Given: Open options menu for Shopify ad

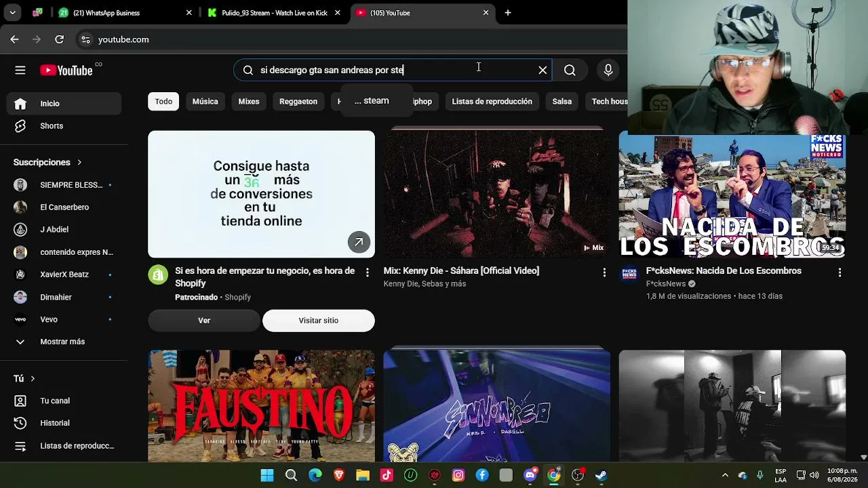Looking at the screenshot, I should click(x=368, y=272).
